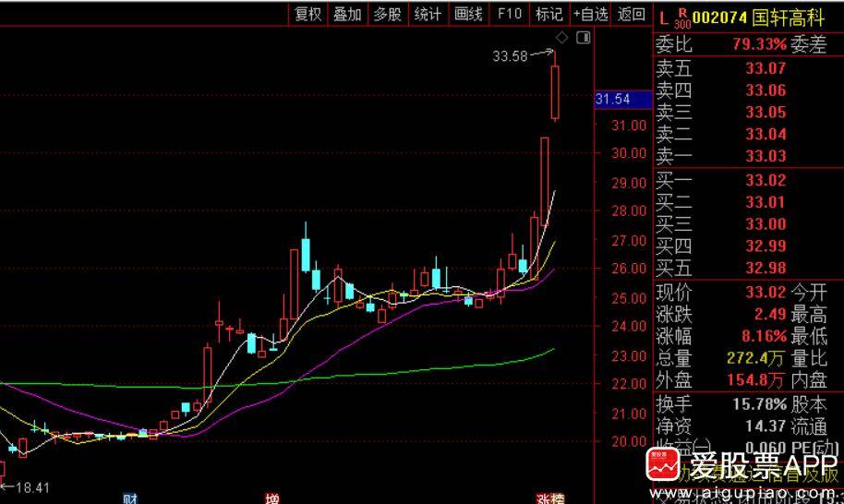
Task: Click the 涨停 event marker below chart
Action: 550,499
